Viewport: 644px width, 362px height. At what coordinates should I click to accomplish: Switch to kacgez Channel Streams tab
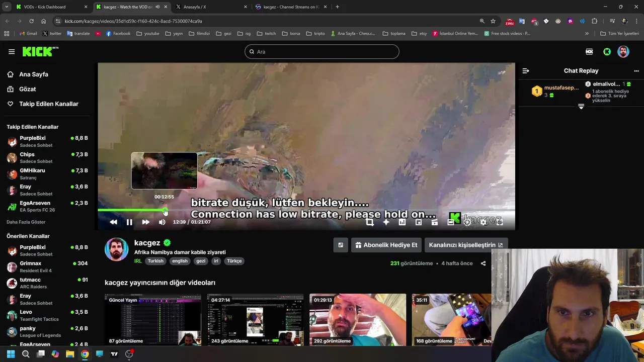pos(291,7)
